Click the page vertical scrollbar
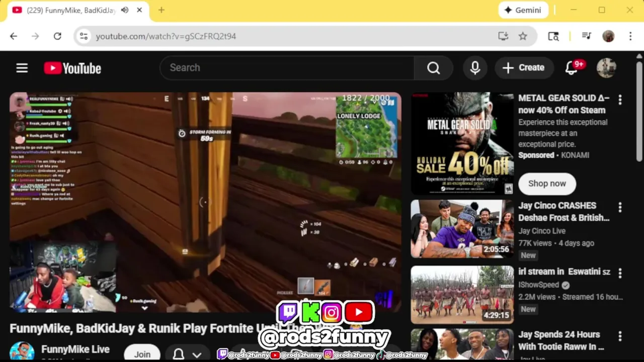This screenshot has width=644, height=362. point(639,111)
